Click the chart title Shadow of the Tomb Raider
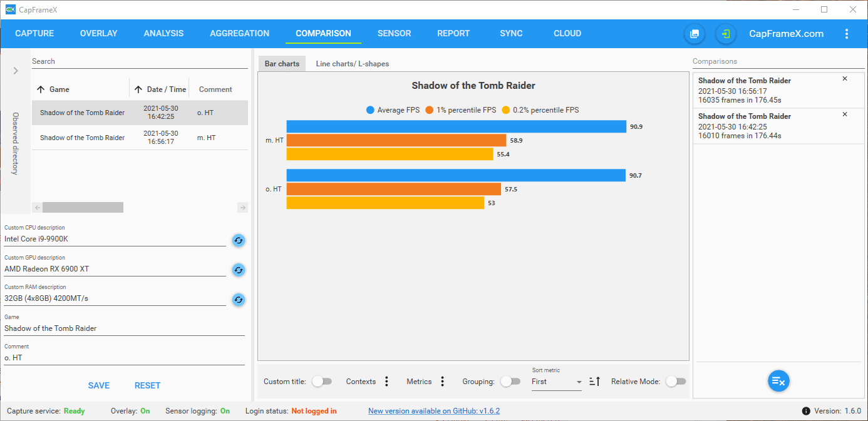This screenshot has width=868, height=421. [x=473, y=86]
